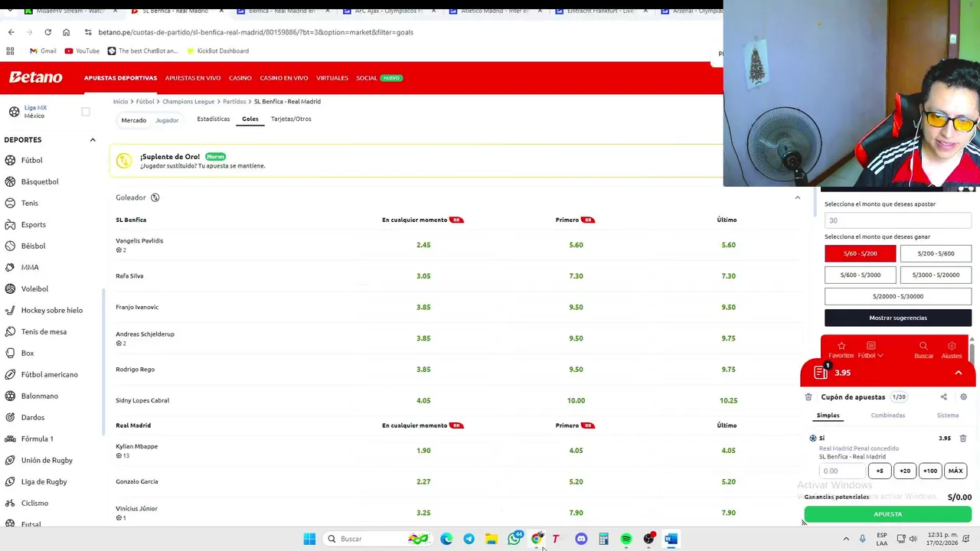Open Spotify from the taskbar
The height and width of the screenshot is (551, 980).
[626, 539]
